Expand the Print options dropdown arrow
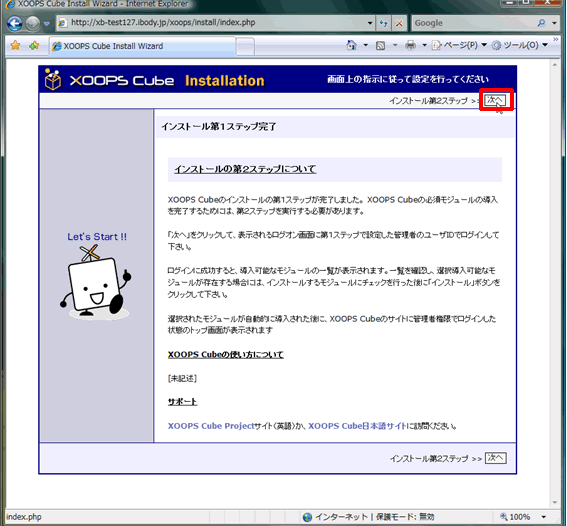This screenshot has width=567, height=526. click(425, 46)
